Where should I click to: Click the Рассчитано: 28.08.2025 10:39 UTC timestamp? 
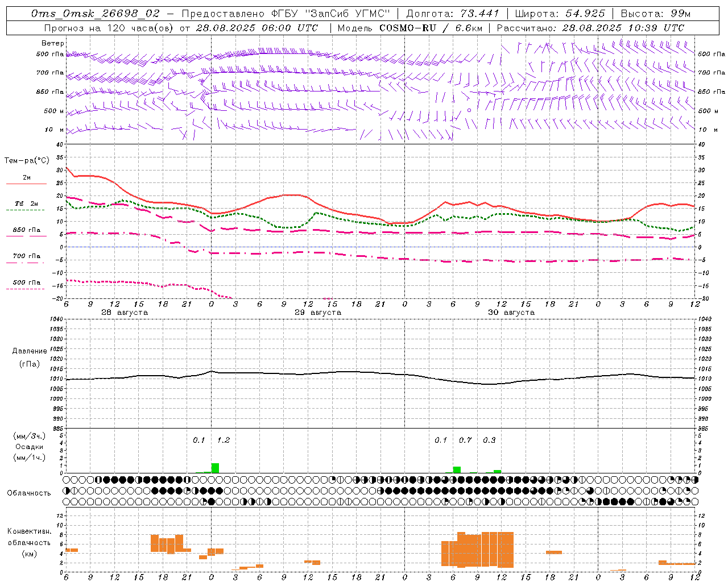coord(590,27)
